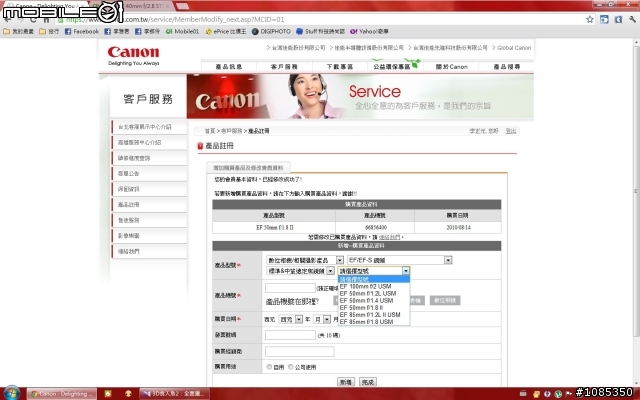640x400 pixels.
Task: Open 台北客服展示中心介紹 in the sidebar
Action: pos(149,127)
